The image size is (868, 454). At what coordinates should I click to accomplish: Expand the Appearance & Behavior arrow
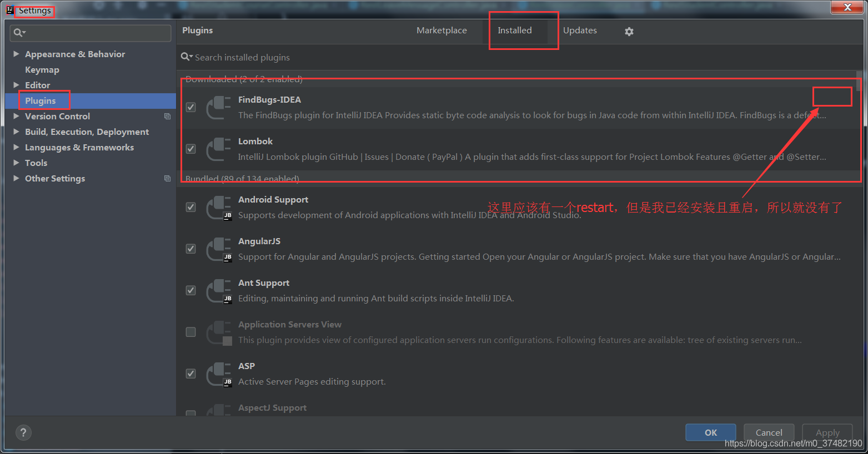click(x=16, y=54)
